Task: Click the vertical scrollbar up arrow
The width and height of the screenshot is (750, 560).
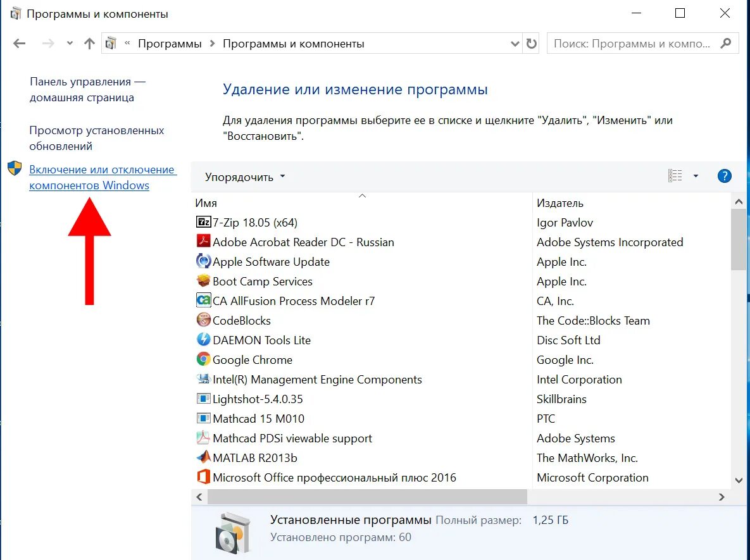Action: (x=739, y=202)
